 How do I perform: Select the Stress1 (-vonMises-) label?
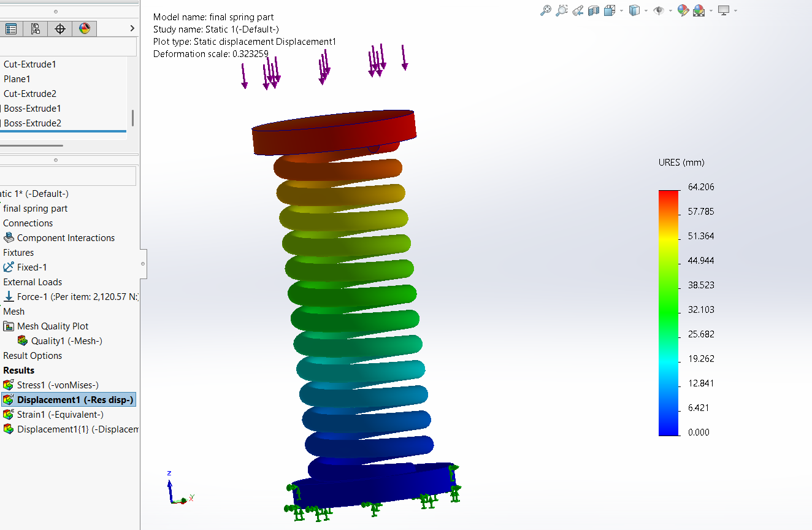click(x=58, y=385)
